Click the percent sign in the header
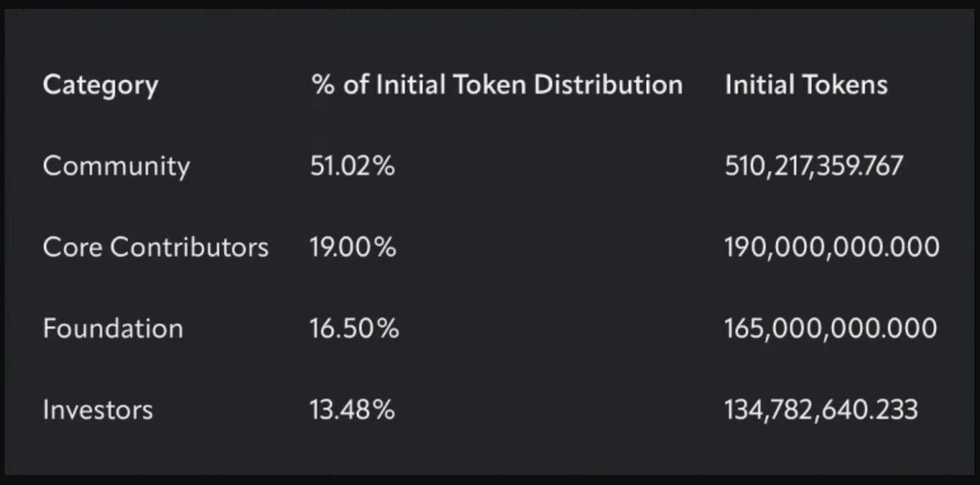 pyautogui.click(x=324, y=85)
